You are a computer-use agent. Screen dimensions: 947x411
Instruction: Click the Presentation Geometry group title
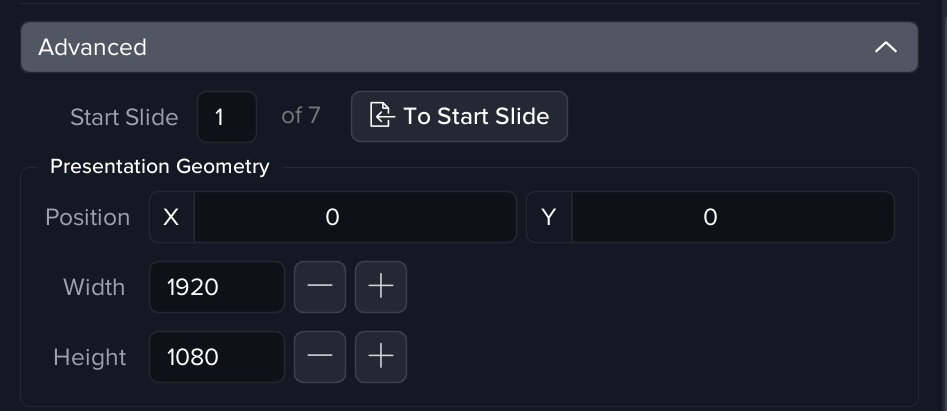[x=160, y=166]
